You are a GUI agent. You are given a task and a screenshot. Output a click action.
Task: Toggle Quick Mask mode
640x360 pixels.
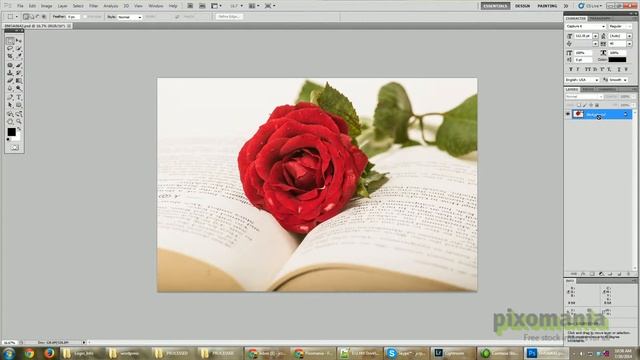click(x=15, y=147)
